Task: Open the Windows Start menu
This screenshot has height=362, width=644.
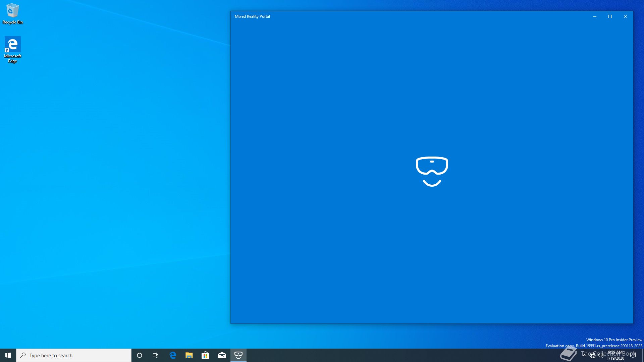Action: (x=8, y=355)
